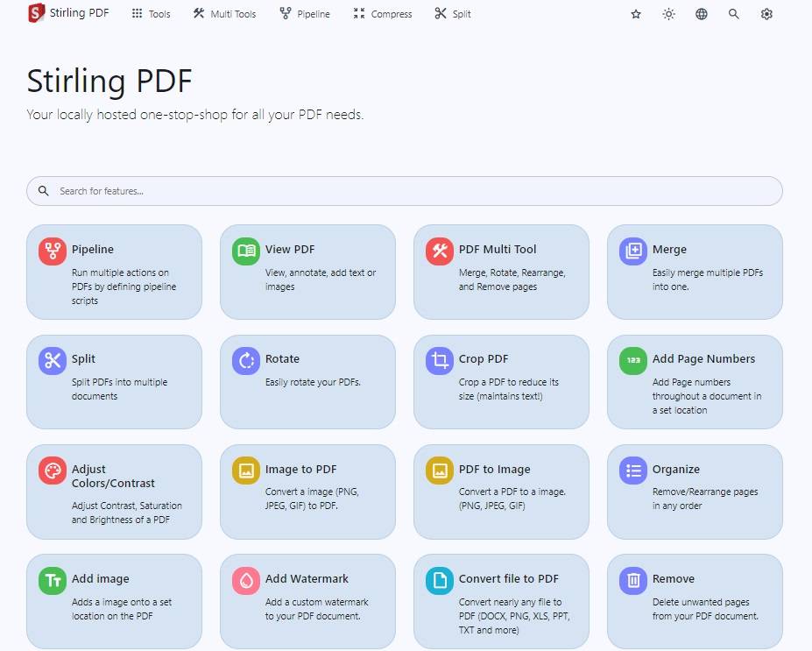The width and height of the screenshot is (812, 651).
Task: Focus the Search for features field
Action: click(405, 191)
